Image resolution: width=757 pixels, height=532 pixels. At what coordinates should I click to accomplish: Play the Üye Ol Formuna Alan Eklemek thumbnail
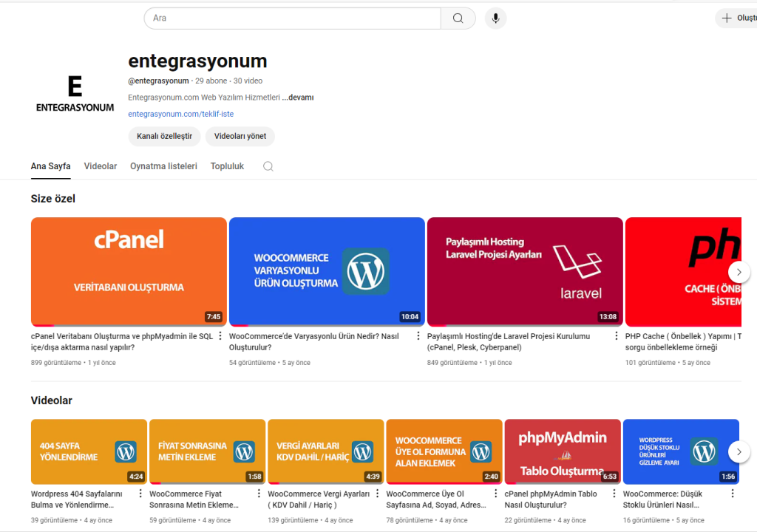[x=444, y=451]
